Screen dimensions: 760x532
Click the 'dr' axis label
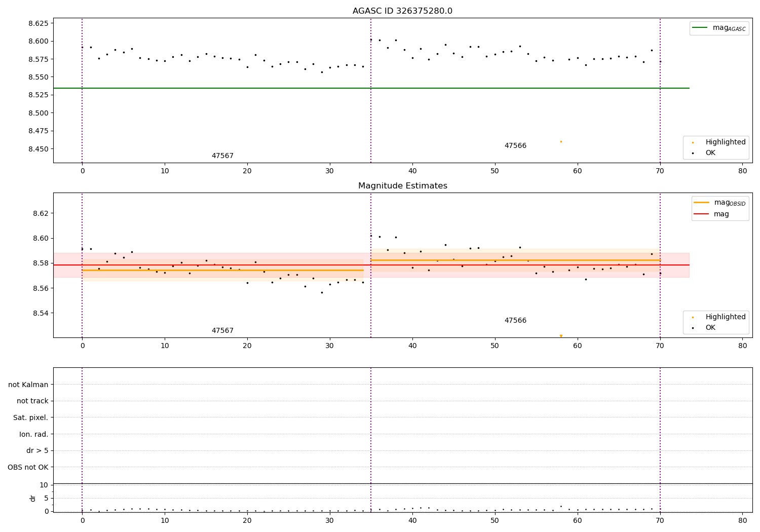coord(33,498)
